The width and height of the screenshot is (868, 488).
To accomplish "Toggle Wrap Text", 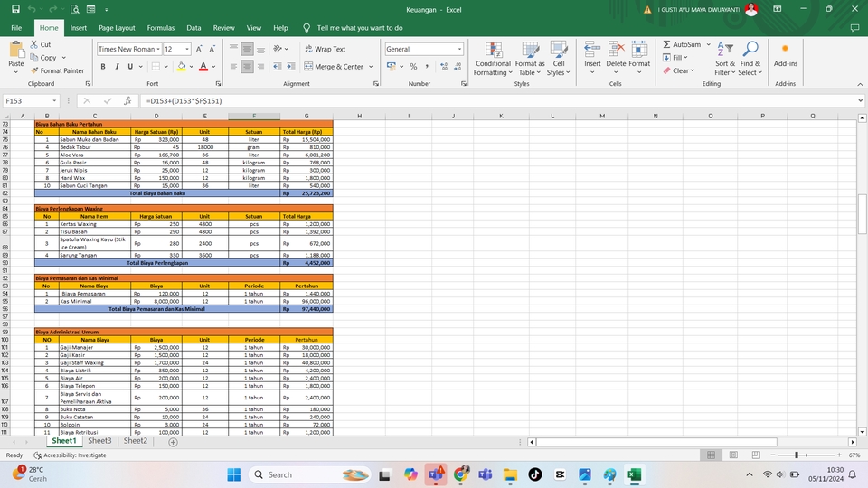I will pos(325,49).
